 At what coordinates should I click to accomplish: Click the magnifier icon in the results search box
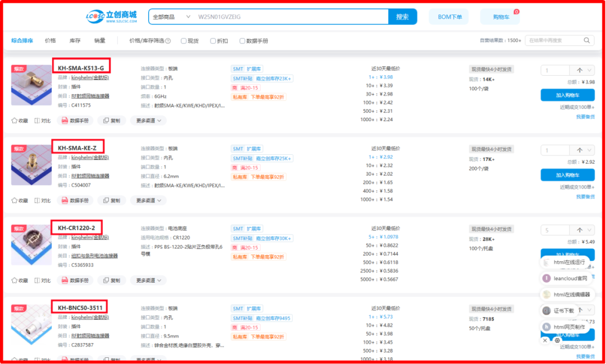pyautogui.click(x=587, y=40)
